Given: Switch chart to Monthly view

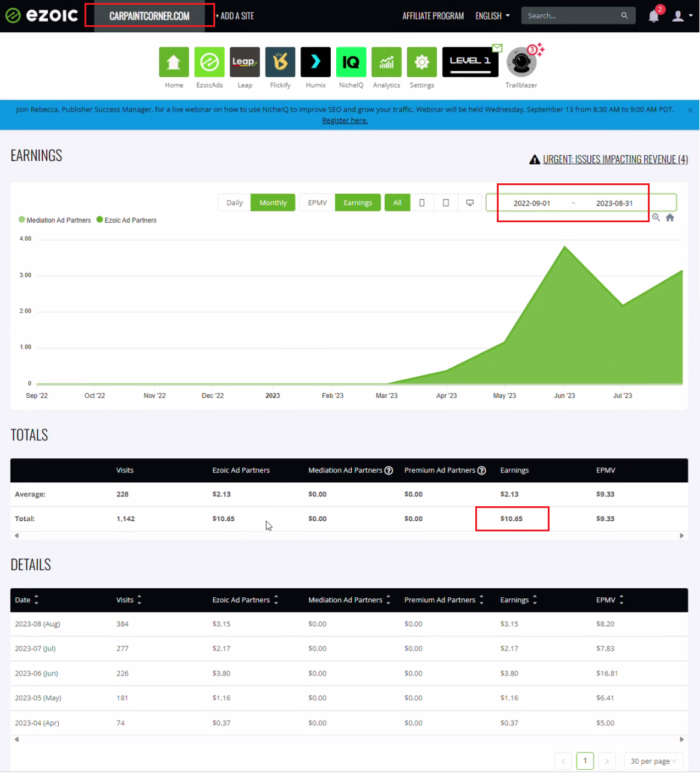Looking at the screenshot, I should [x=273, y=203].
